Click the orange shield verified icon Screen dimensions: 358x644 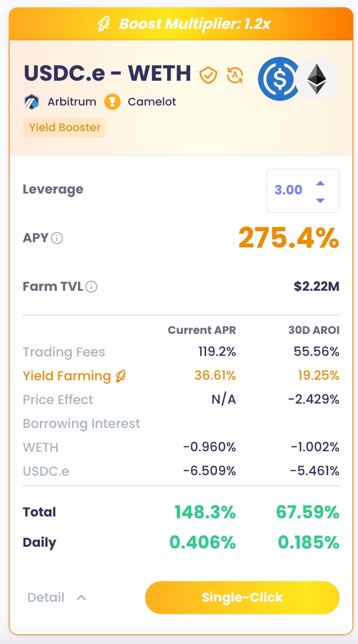pos(208,75)
